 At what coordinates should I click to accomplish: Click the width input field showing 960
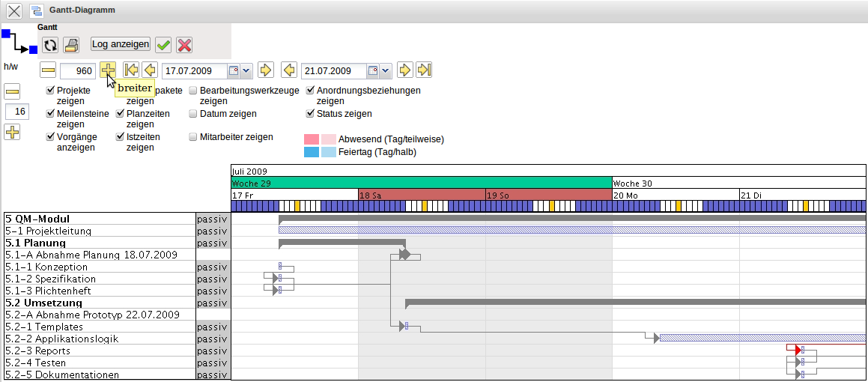(77, 71)
